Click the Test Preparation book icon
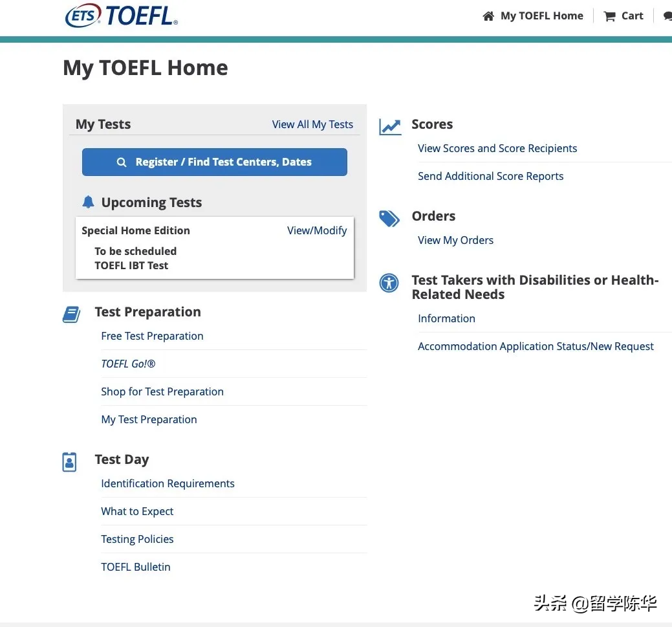 71,314
